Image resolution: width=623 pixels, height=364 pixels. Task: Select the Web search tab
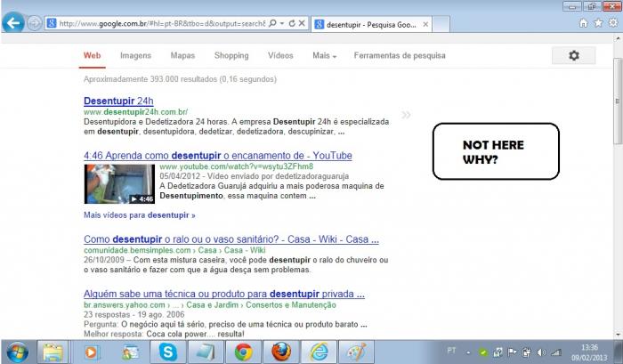93,56
